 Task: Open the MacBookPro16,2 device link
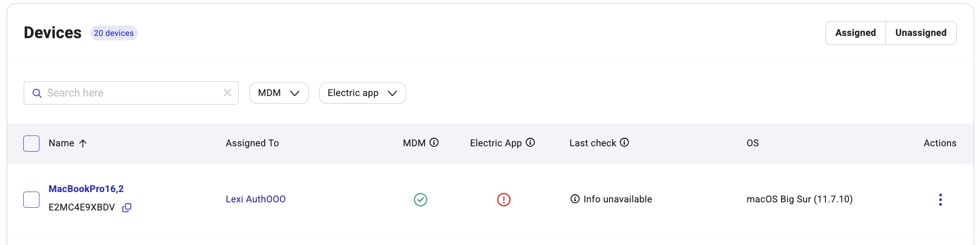86,189
